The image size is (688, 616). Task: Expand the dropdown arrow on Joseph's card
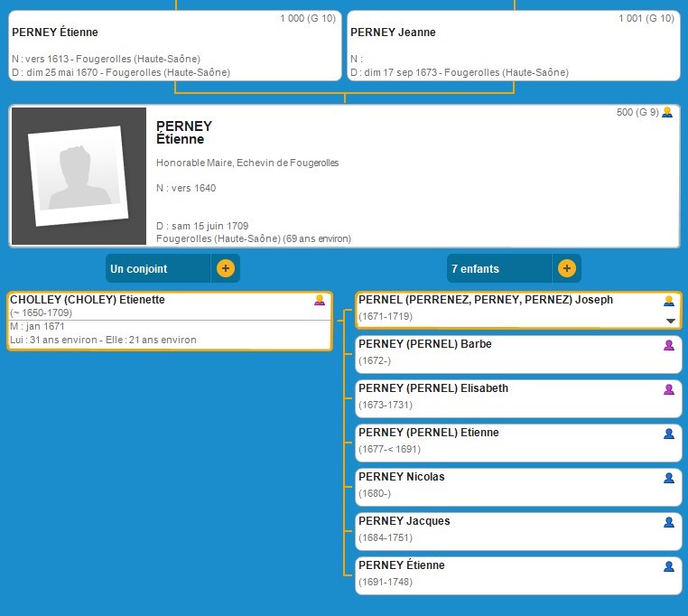(x=670, y=321)
